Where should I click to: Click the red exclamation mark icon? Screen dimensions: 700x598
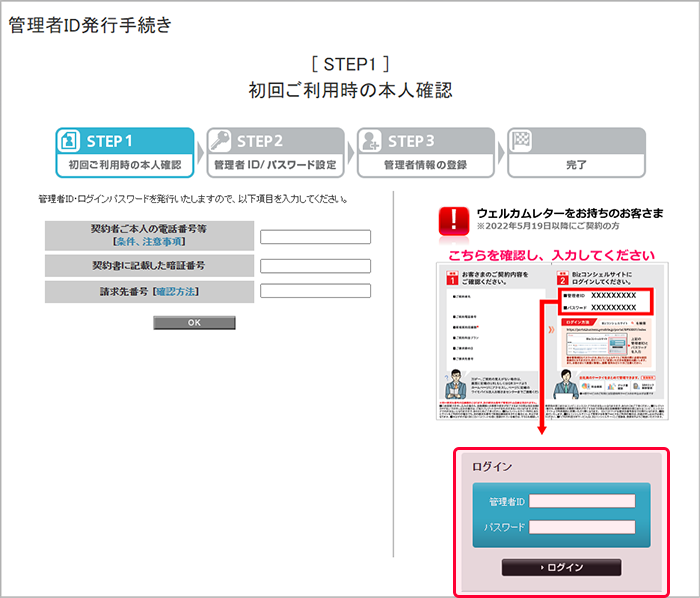455,221
